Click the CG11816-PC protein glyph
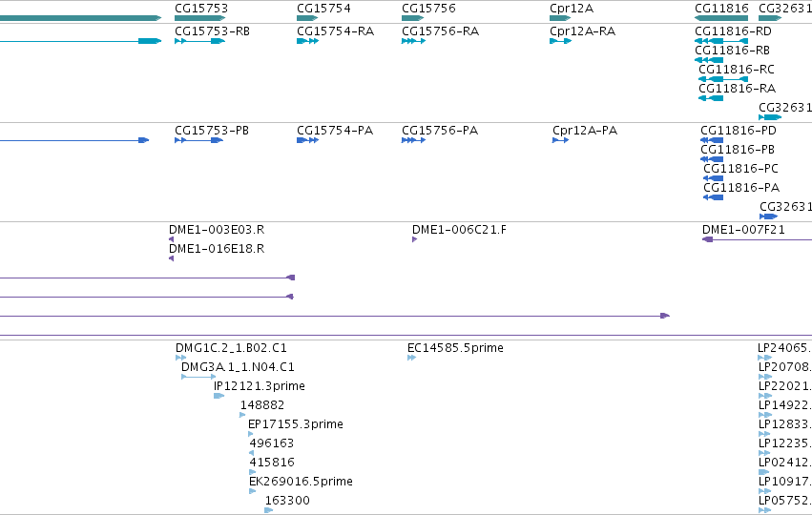812x515 pixels. 713,178
